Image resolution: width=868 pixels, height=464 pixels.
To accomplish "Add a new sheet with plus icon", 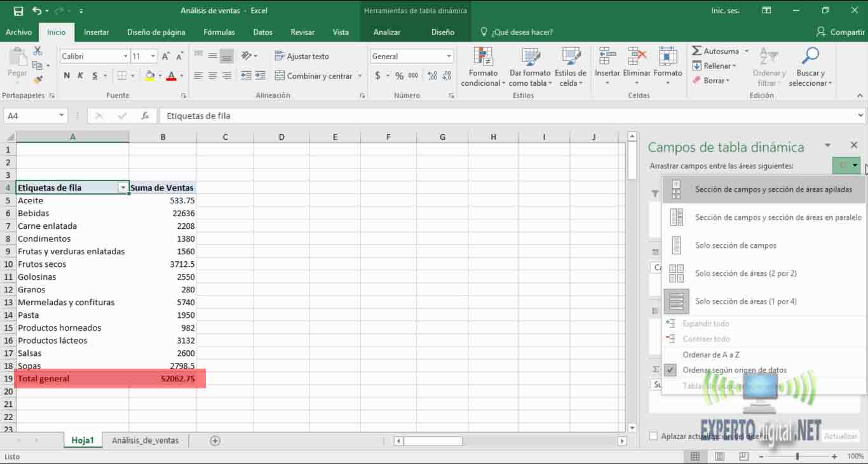I will 215,440.
